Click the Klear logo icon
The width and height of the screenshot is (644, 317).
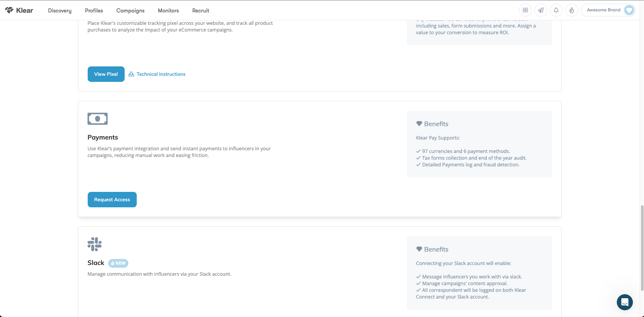[9, 10]
